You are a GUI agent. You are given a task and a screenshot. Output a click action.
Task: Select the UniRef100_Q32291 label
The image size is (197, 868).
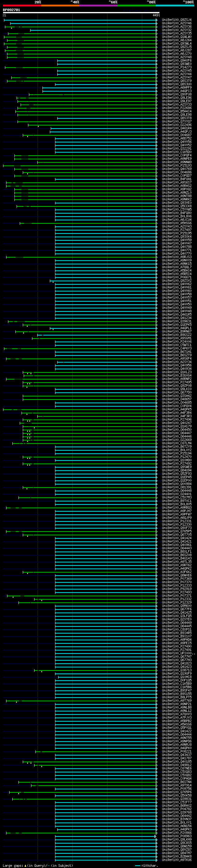(177, 149)
